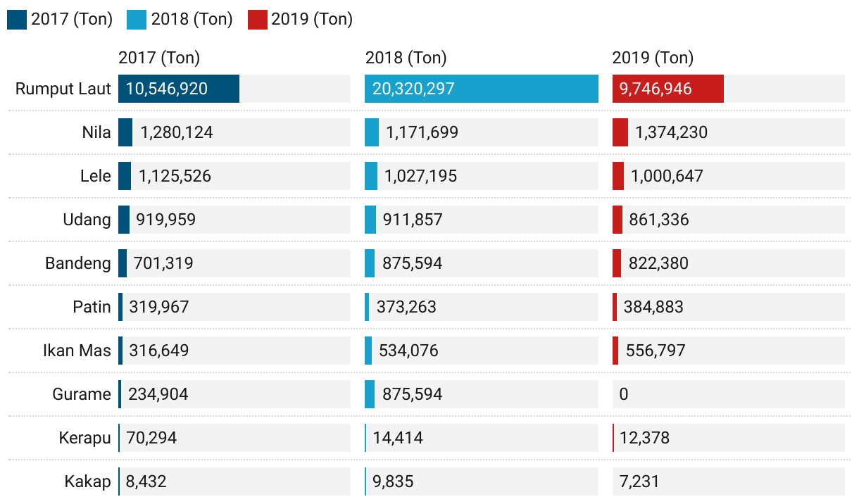Select the 2018 (Ton) column header
The width and height of the screenshot is (859, 504).
406,58
